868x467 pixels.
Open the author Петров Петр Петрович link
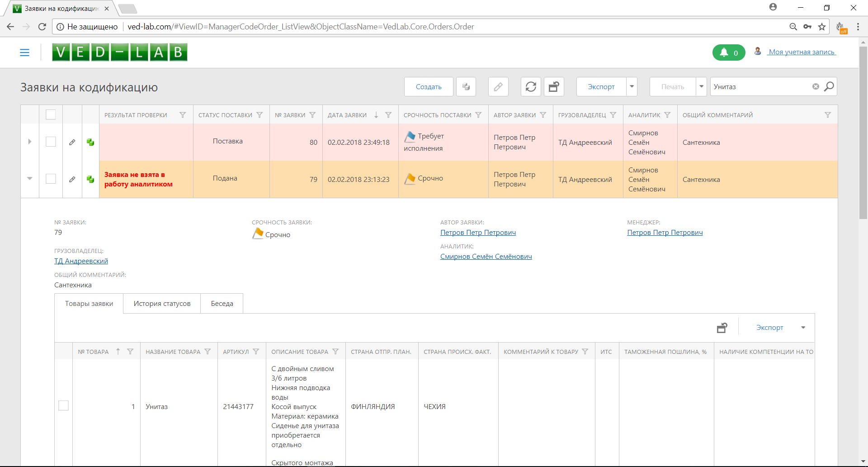478,233
